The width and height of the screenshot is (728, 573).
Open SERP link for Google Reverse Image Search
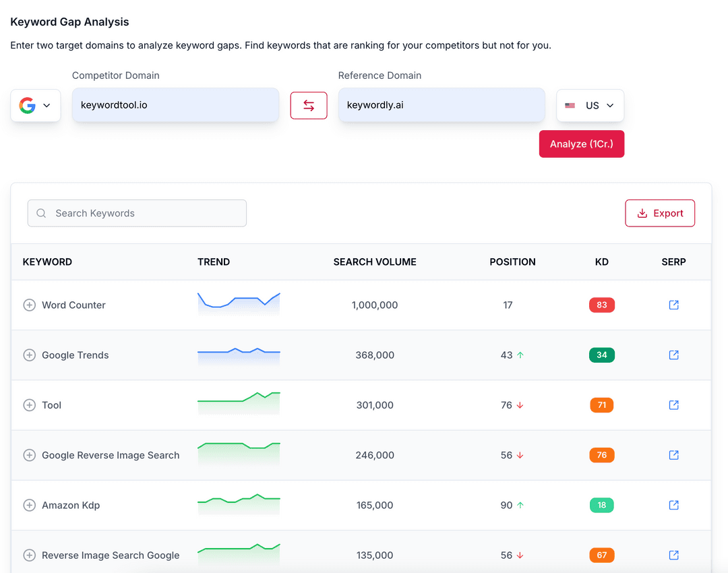point(673,455)
